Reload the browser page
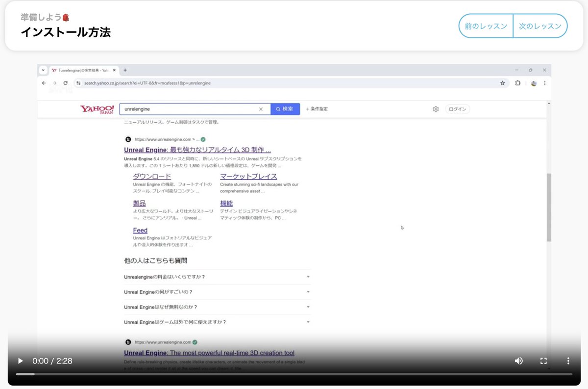Viewport: 588px width, 389px height. pos(66,83)
